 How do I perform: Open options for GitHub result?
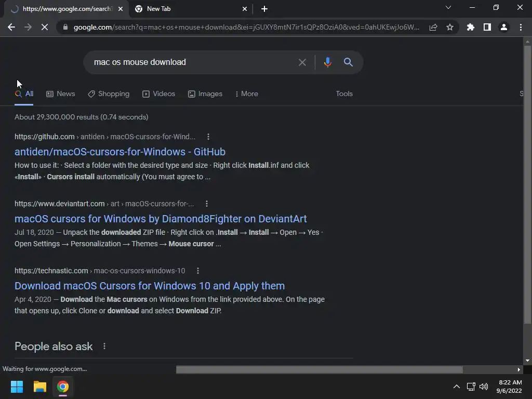pyautogui.click(x=208, y=137)
